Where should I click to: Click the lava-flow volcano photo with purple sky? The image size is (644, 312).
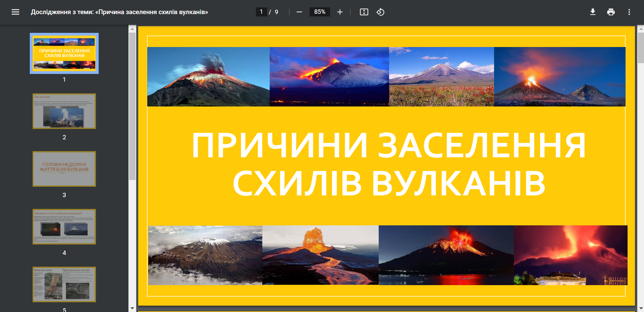(329, 77)
